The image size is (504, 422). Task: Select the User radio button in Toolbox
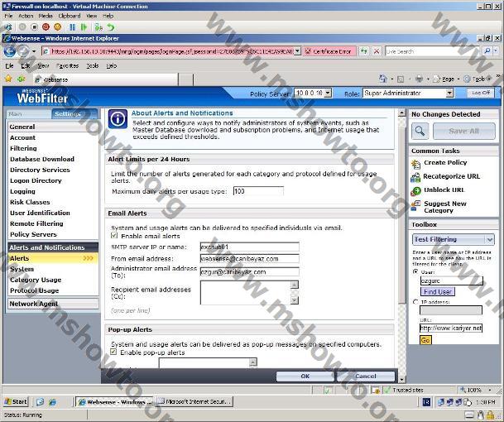click(x=415, y=272)
